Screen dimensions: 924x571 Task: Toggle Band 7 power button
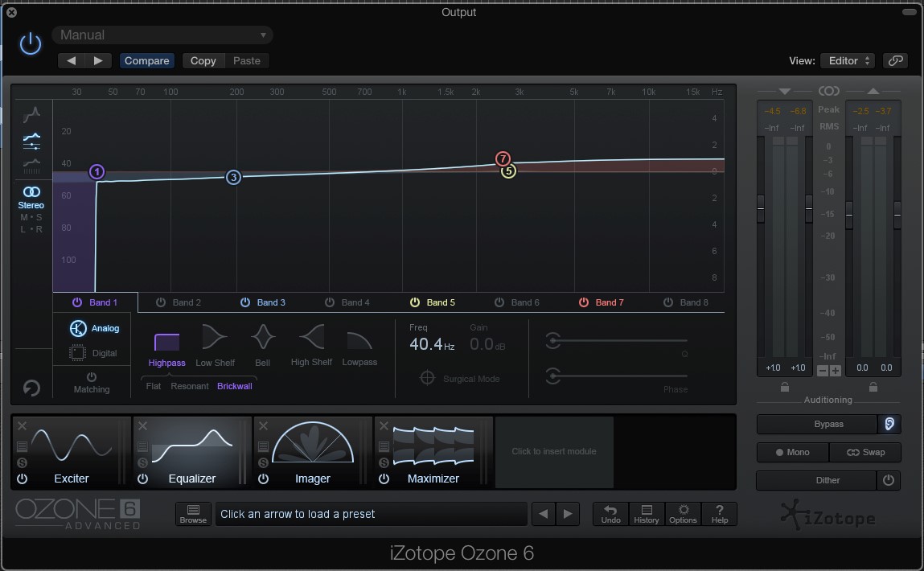pos(583,302)
